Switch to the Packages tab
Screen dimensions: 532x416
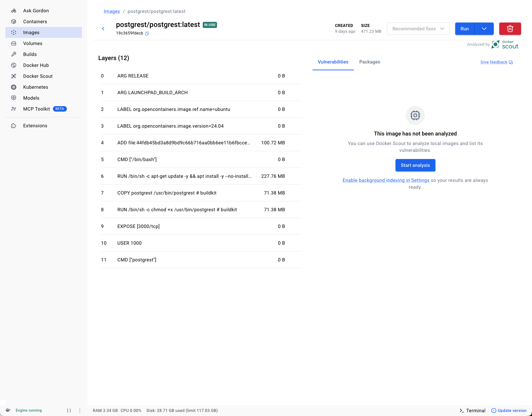point(370,62)
